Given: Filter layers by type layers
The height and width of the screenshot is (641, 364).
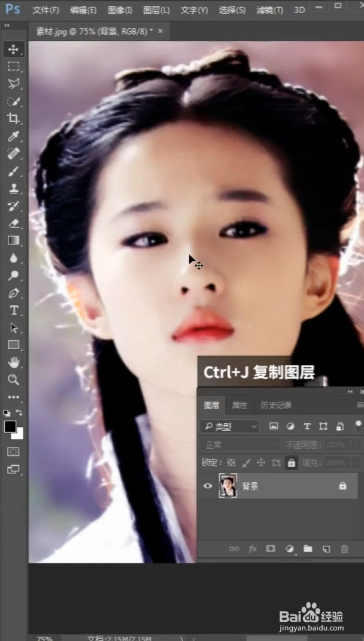Looking at the screenshot, I should (307, 427).
